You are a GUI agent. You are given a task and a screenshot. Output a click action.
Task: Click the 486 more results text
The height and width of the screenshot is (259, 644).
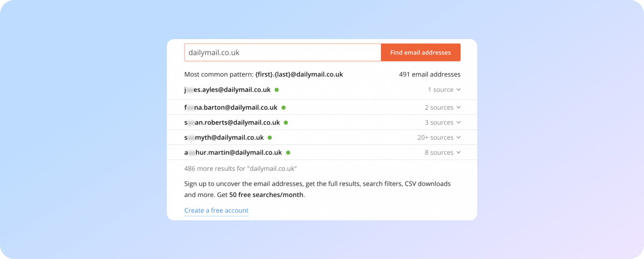(x=240, y=169)
